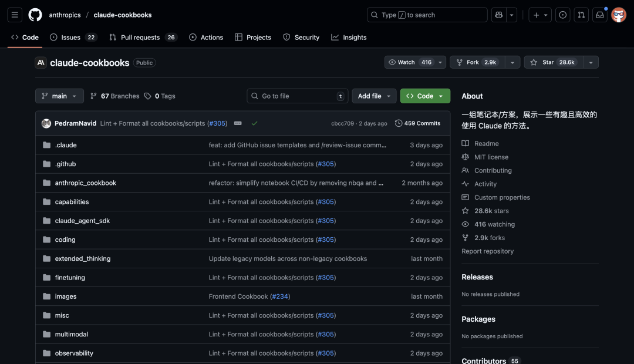The image size is (634, 364).
Task: Open #305 link in coding row
Action: (x=326, y=240)
